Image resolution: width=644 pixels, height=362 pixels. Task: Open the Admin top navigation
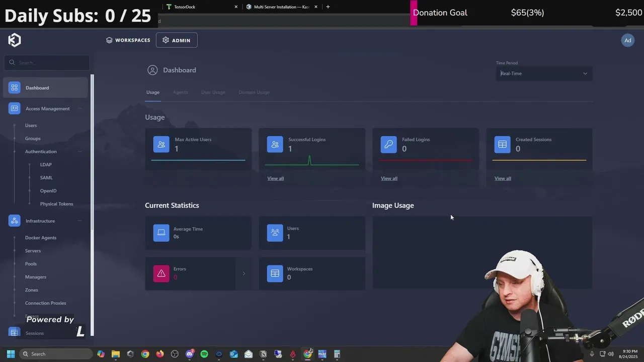(x=177, y=40)
